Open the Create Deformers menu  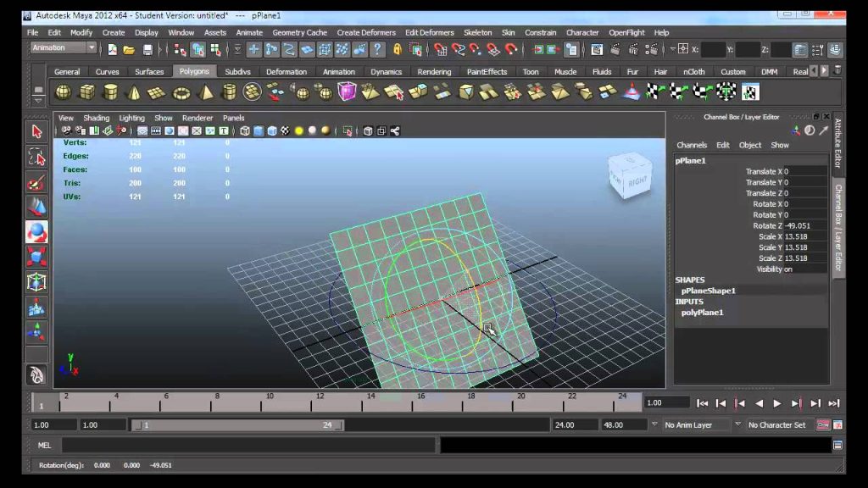[x=366, y=33]
